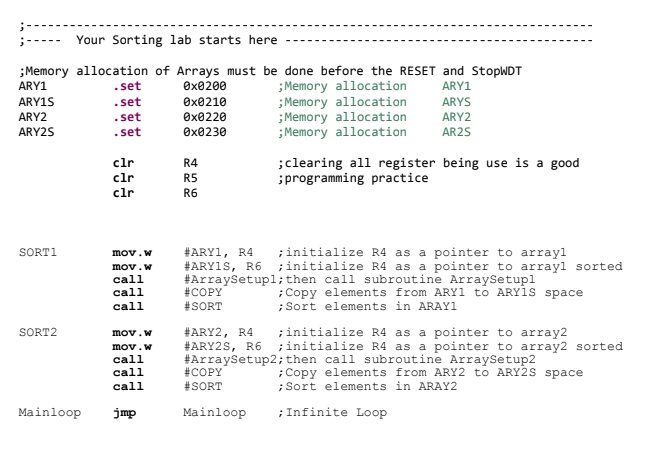This screenshot has width=658, height=451.
Task: Select the 0x0220 address value
Action: coord(205,117)
